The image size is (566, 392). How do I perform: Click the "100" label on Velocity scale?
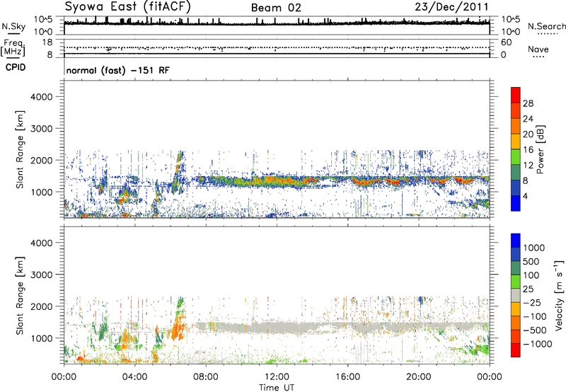531,275
